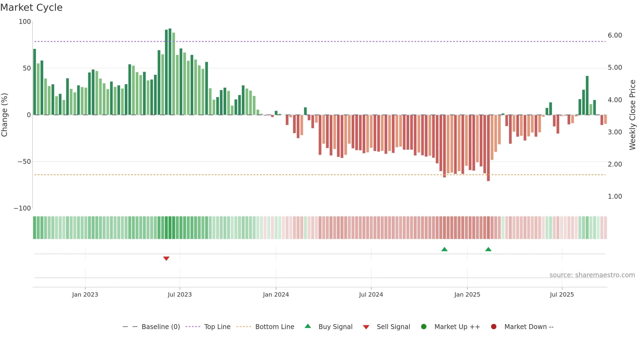Click the 2.00 right axis tick label
Viewport: 644px width, 362px height.
615,164
